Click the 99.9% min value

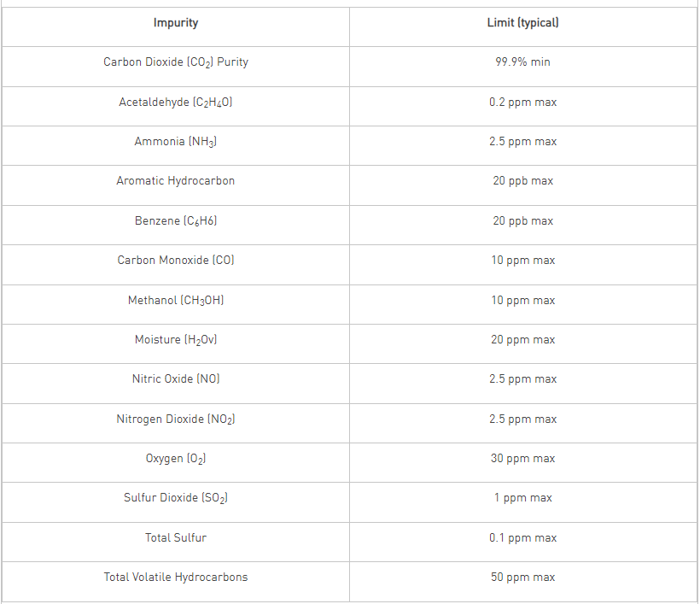522,62
